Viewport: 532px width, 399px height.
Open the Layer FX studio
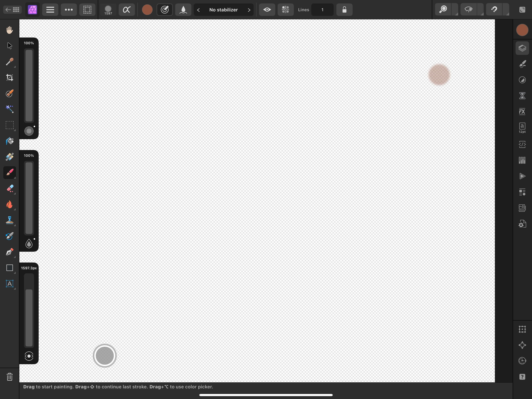522,112
